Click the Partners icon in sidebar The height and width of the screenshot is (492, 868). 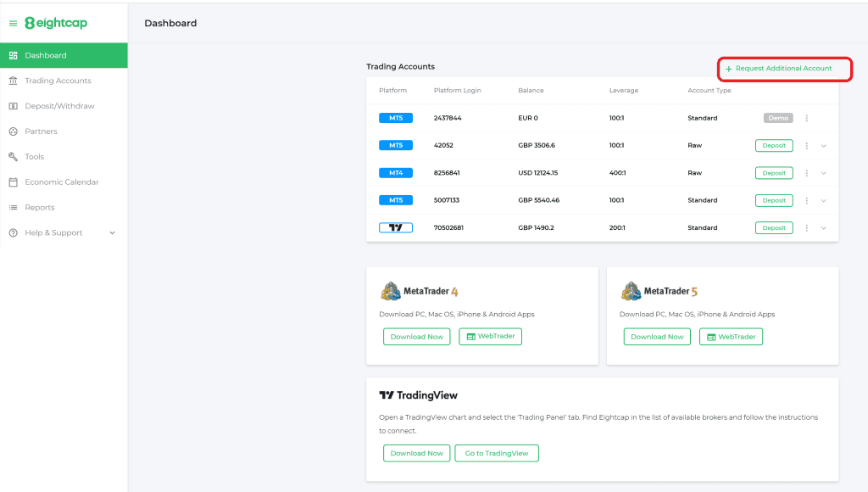click(14, 131)
